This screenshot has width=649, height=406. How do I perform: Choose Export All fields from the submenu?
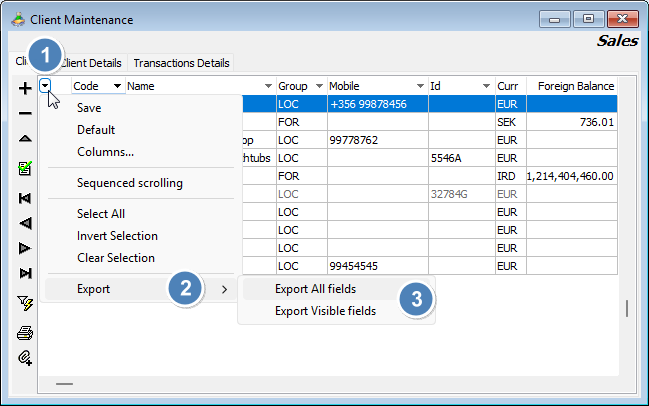point(315,289)
